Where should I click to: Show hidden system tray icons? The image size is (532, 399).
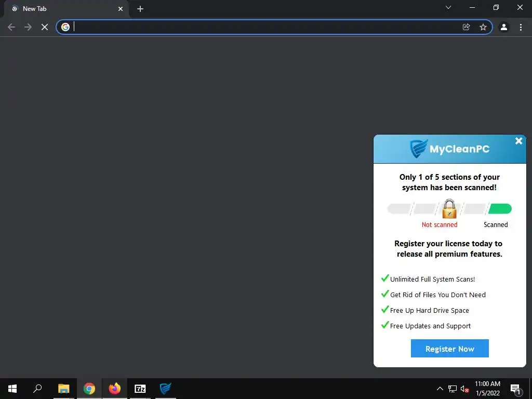pos(440,389)
